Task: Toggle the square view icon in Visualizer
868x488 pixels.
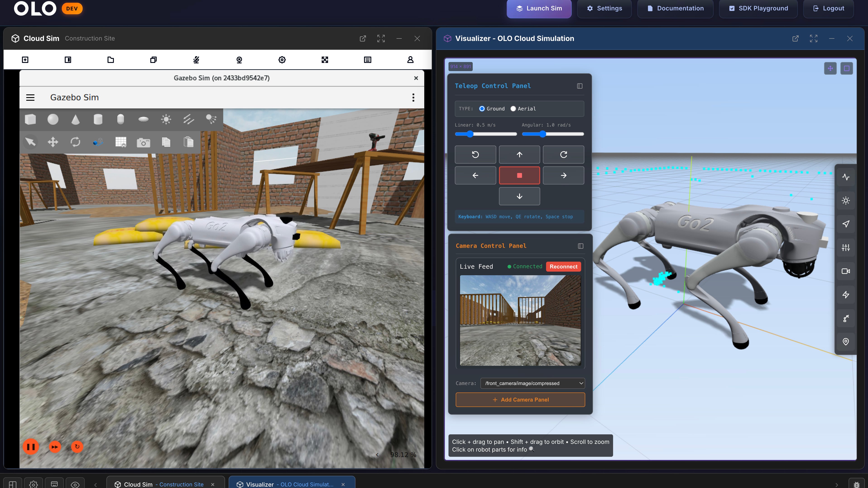Action: coord(846,68)
